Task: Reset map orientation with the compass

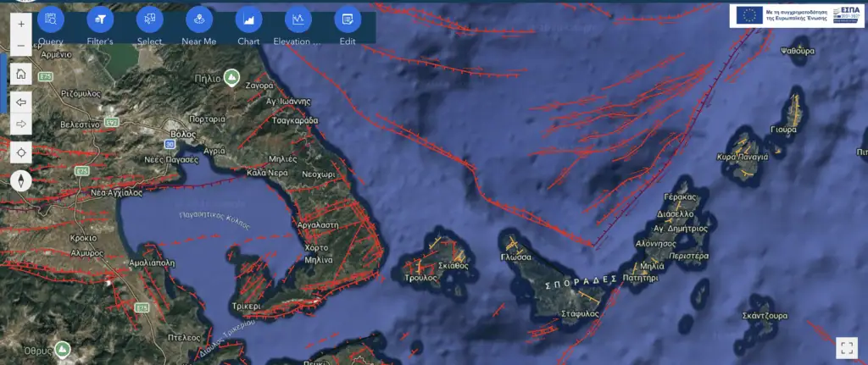Action: click(21, 180)
